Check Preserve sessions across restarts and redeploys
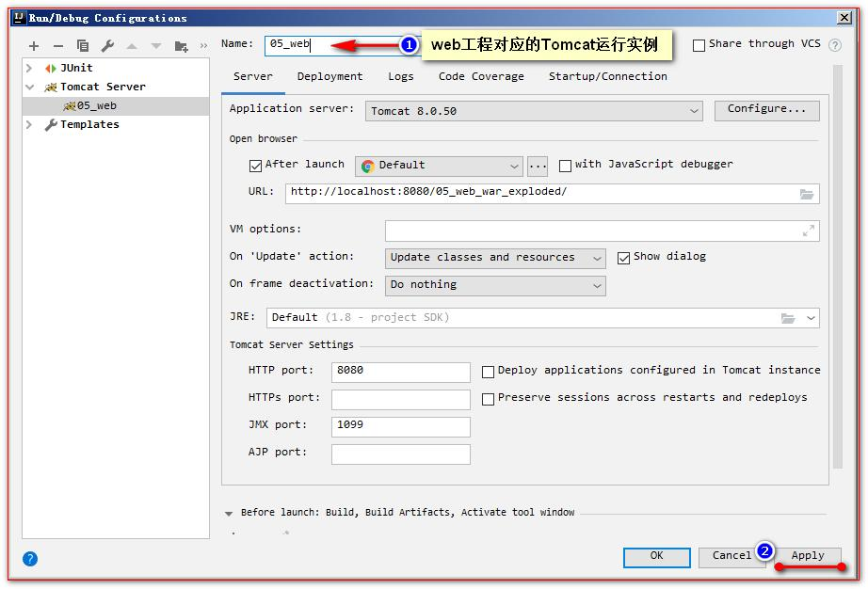 pos(488,399)
